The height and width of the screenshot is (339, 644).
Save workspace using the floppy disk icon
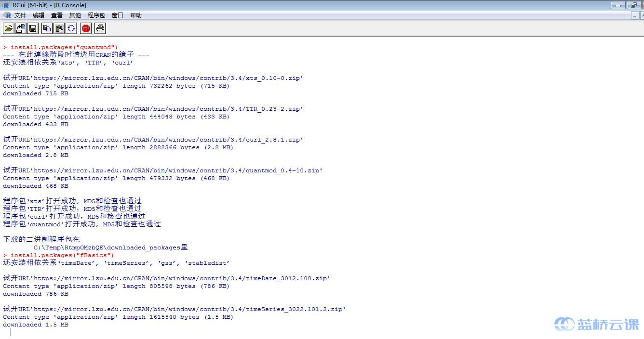pos(33,28)
